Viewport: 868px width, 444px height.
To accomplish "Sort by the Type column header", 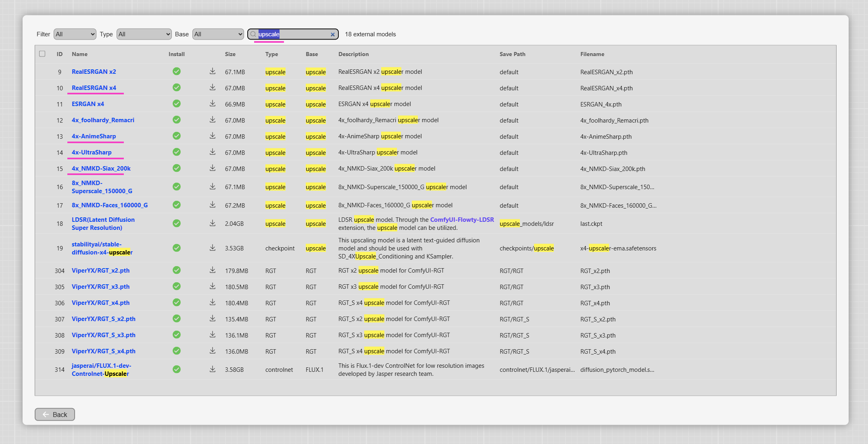I will pyautogui.click(x=271, y=54).
